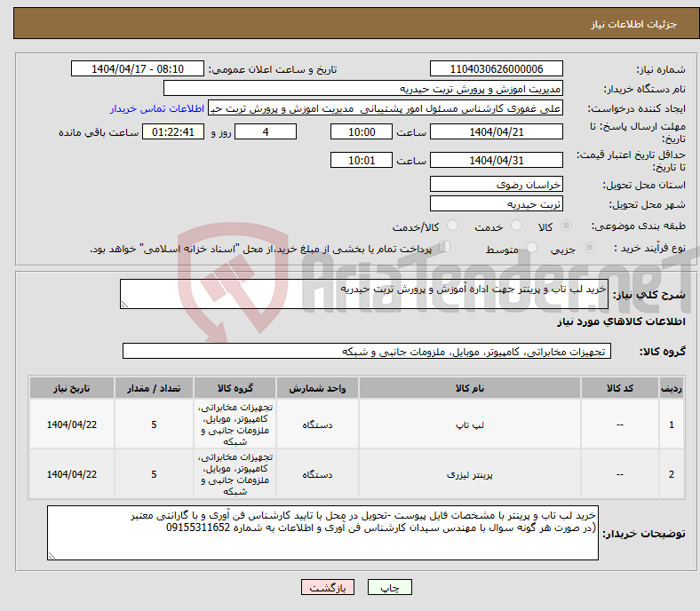Click the buyer notes textarea
The width and height of the screenshot is (700, 611).
pyautogui.click(x=322, y=533)
